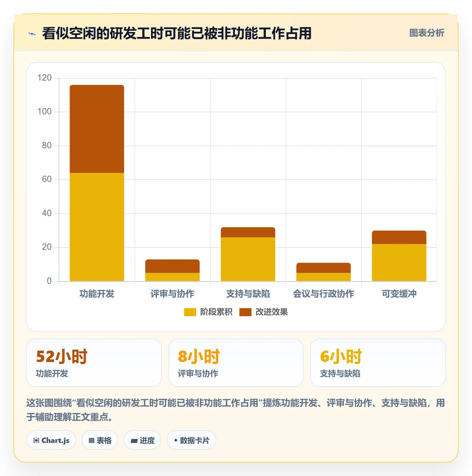
Task: Click the yellow segment of 会议与行政协作 bar
Action: (x=323, y=277)
